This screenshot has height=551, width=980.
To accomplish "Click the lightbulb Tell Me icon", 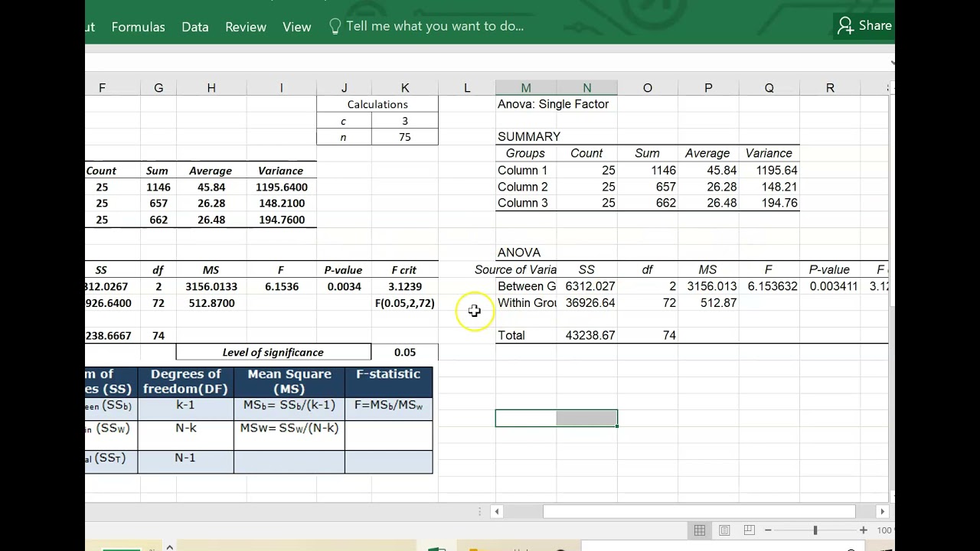I will [335, 27].
